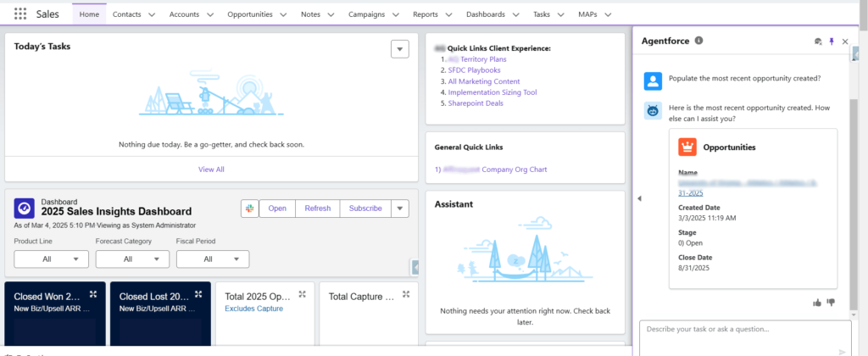Open the Product Line filter dropdown
The height and width of the screenshot is (356, 868).
pyautogui.click(x=51, y=259)
